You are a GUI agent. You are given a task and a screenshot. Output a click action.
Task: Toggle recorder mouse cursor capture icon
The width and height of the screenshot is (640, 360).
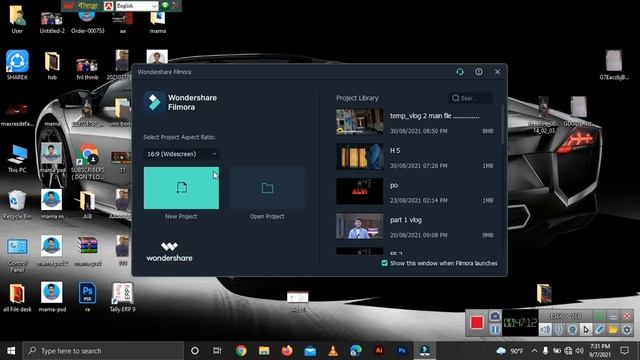pyautogui.click(x=586, y=329)
